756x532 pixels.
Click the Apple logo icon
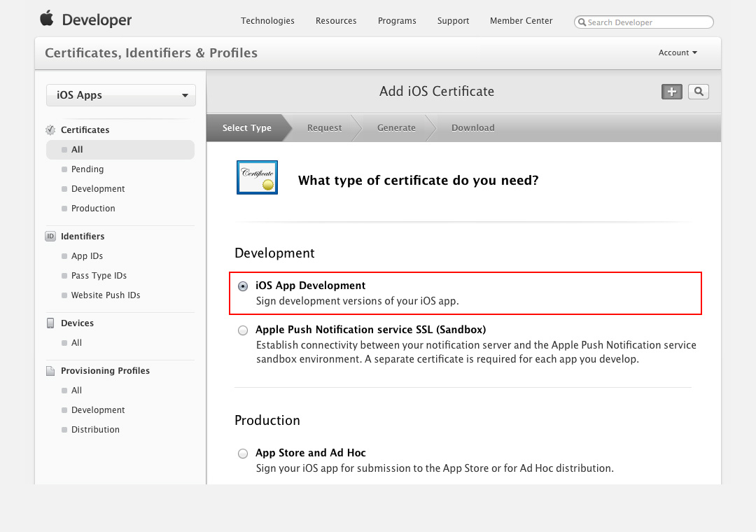(47, 18)
